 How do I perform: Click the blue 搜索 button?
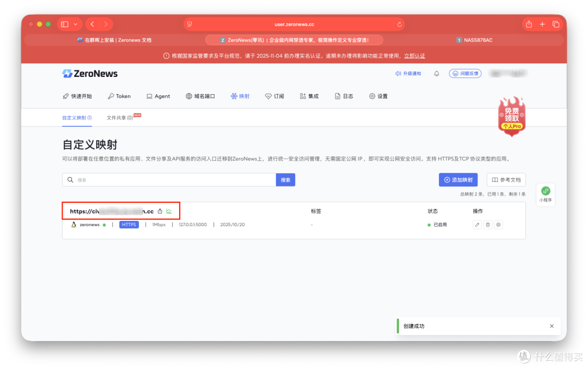click(285, 180)
